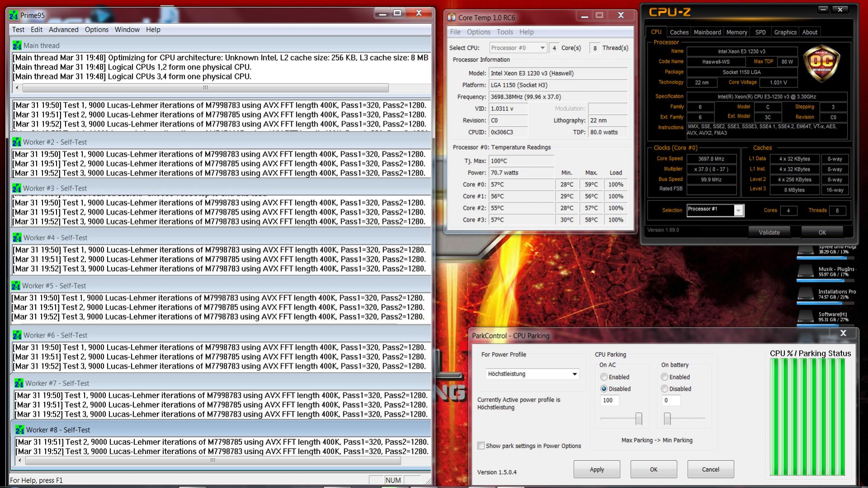This screenshot has height=488, width=868.
Task: Minimize the CPU-Z window
Action: [x=823, y=9]
